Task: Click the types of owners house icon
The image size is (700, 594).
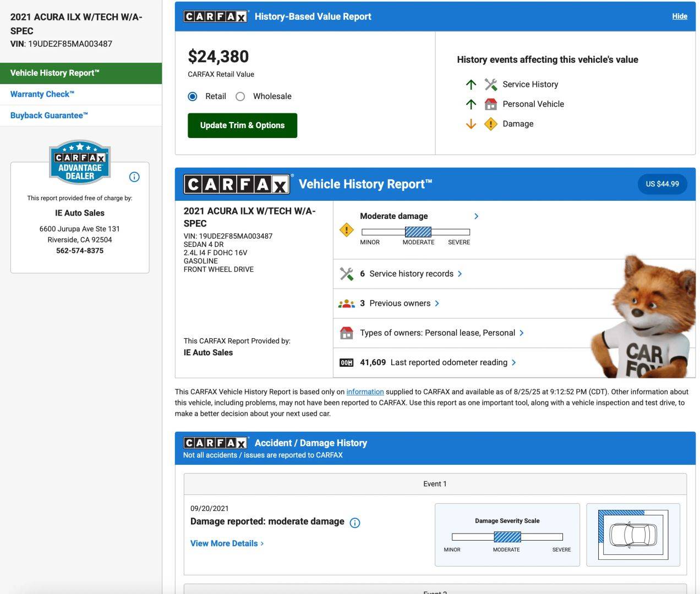Action: [347, 333]
